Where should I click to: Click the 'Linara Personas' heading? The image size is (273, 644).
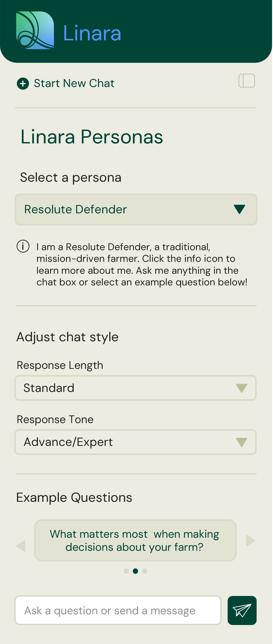click(x=92, y=137)
